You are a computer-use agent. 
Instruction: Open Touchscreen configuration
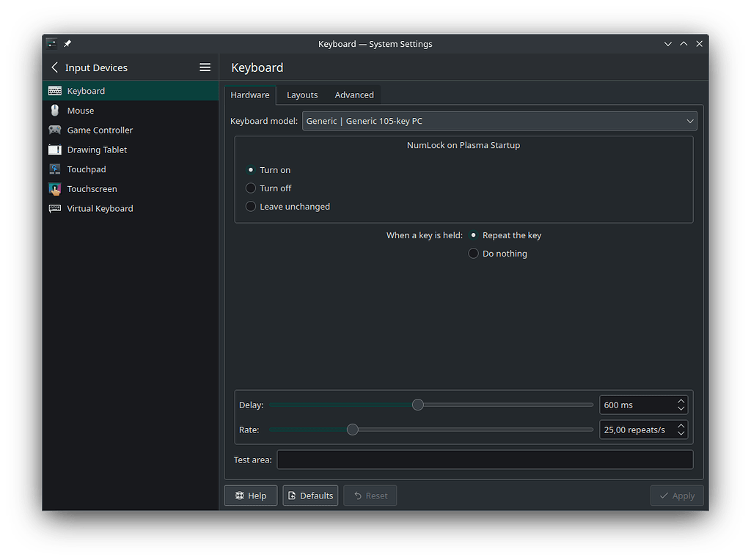click(90, 188)
